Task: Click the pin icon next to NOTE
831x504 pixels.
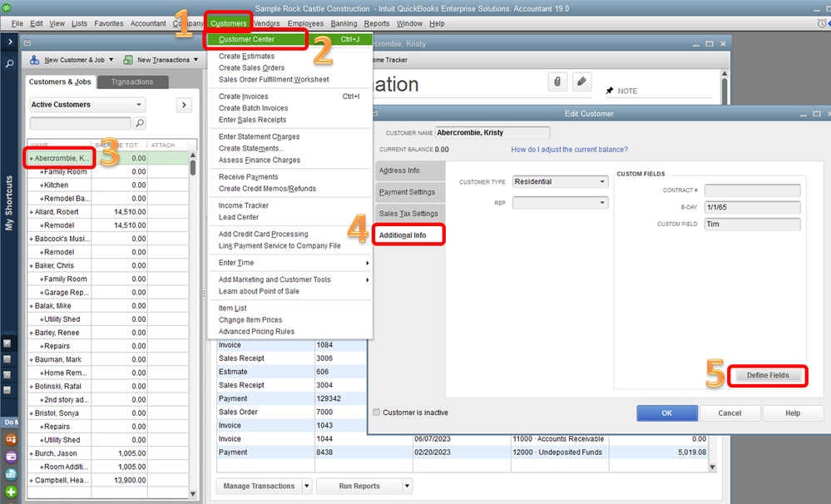Action: tap(610, 91)
